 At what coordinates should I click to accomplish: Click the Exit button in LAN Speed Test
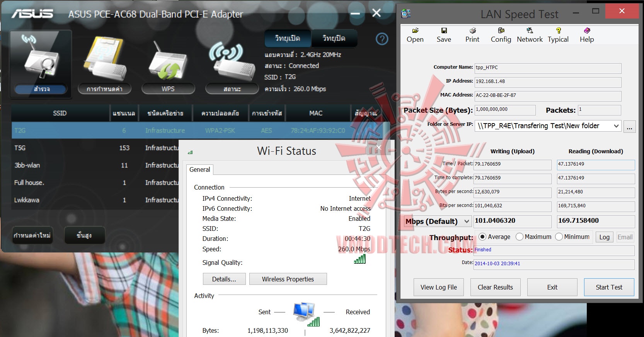tap(552, 287)
